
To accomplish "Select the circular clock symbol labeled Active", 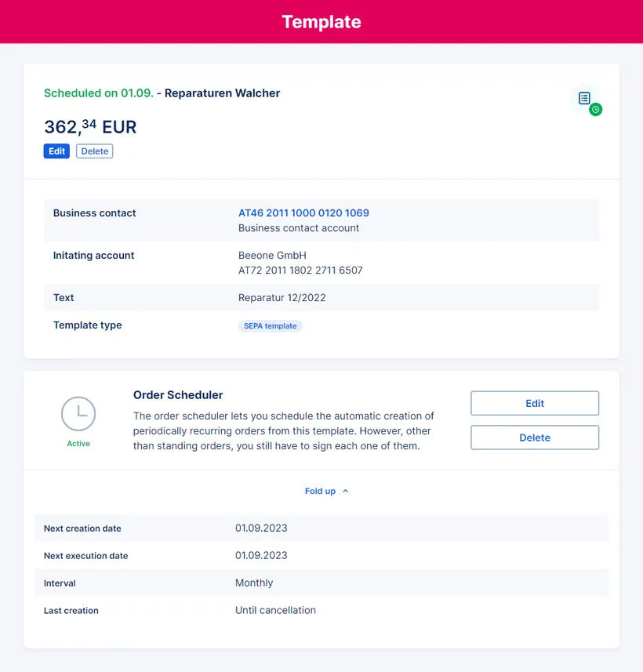I will tap(78, 413).
